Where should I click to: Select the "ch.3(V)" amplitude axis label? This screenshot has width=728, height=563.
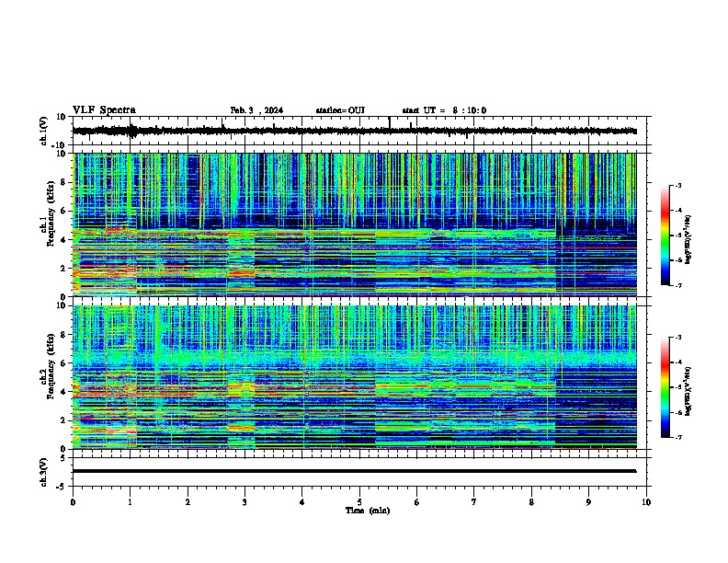(44, 472)
